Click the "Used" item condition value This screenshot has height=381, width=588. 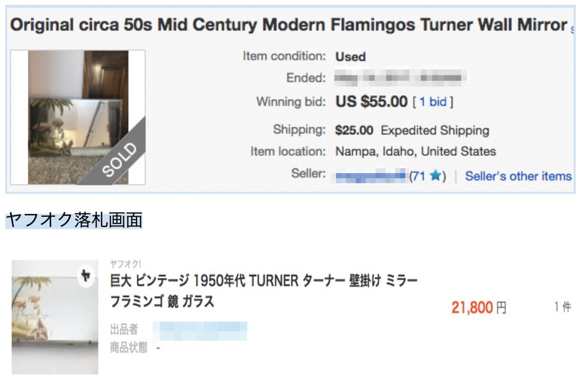click(x=351, y=57)
